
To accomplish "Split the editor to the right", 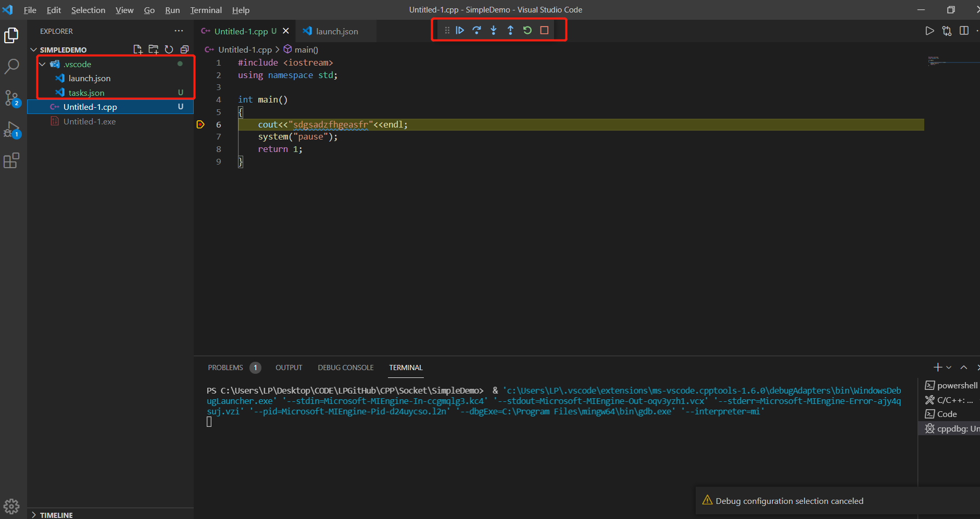I will (x=964, y=31).
